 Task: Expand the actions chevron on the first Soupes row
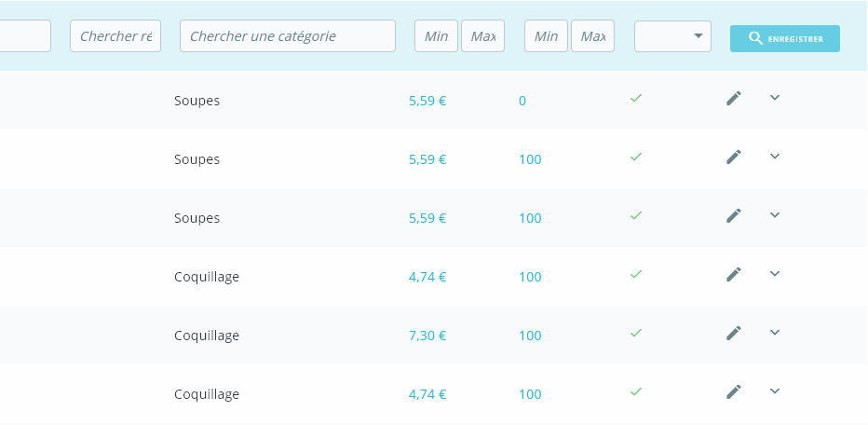pyautogui.click(x=775, y=98)
